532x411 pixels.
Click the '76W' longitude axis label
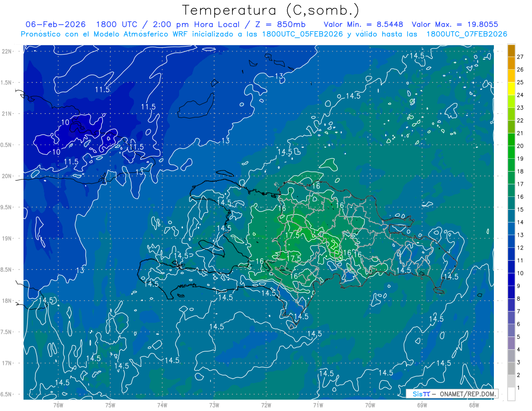click(x=58, y=405)
